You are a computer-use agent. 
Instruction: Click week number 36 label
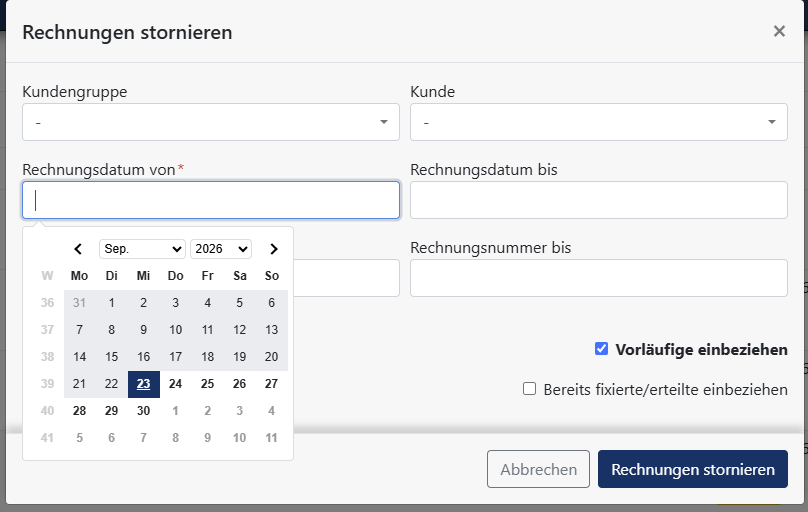tap(47, 303)
